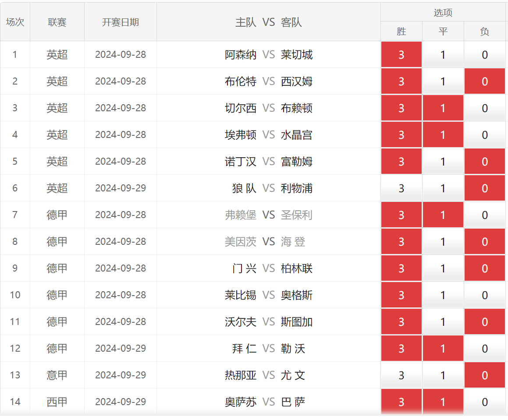Viewport: 508px width, 420px height.
Task: Toggle loss option 0 for 阿森纳 VS 莱切城
Action: (x=485, y=54)
